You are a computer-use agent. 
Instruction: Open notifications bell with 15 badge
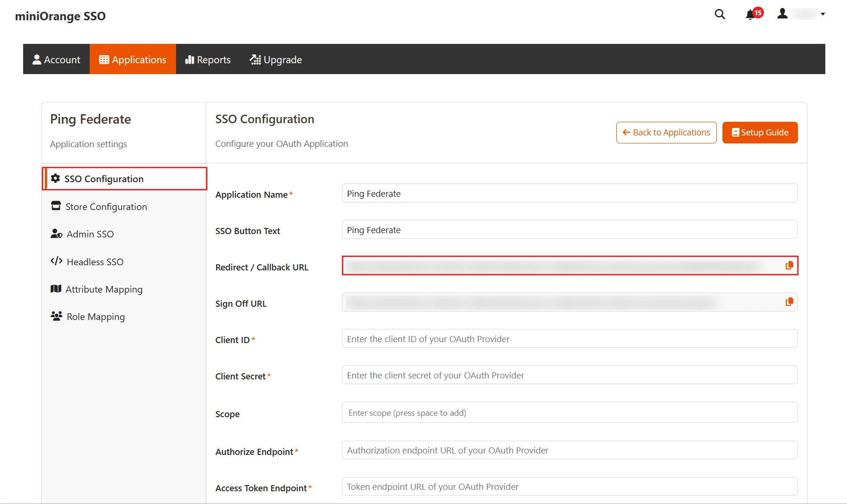tap(754, 14)
